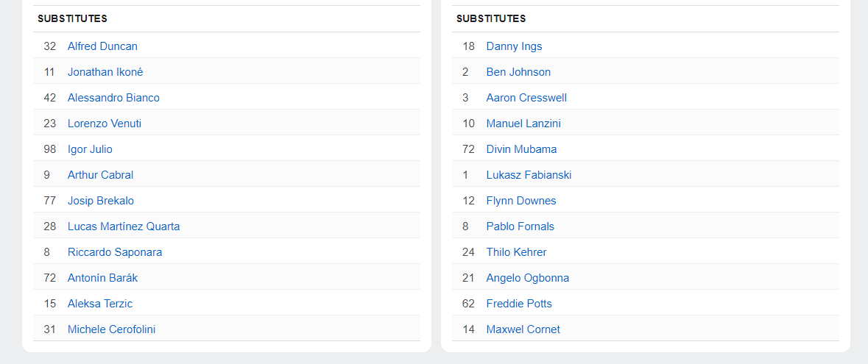Select Lucas Martínez Quarta
Screen dimensions: 868x364
point(124,226)
